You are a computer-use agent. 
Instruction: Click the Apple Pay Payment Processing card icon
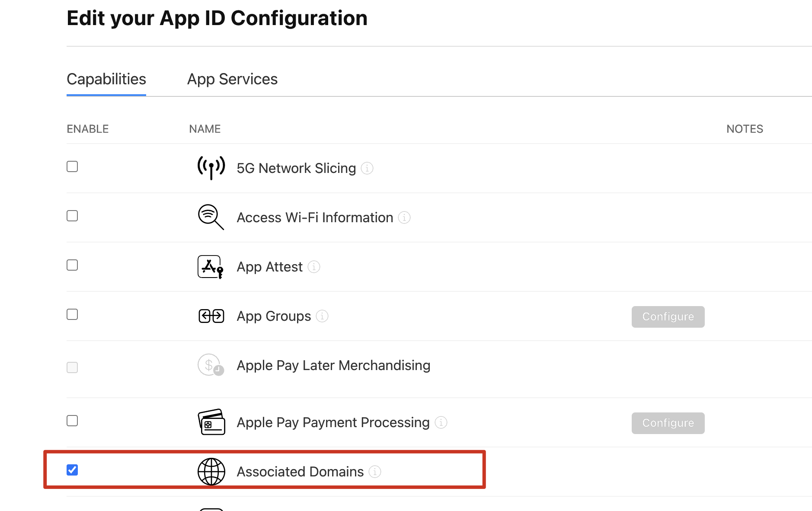point(211,422)
